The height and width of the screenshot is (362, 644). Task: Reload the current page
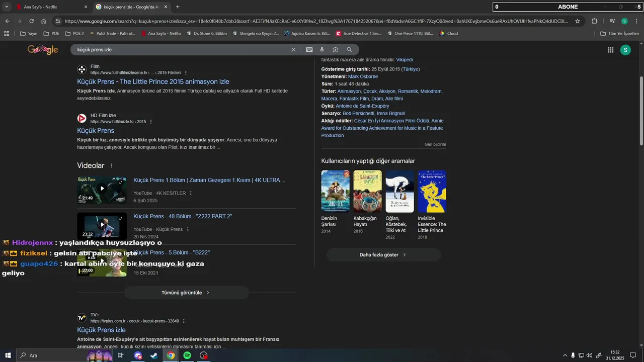click(x=31, y=21)
